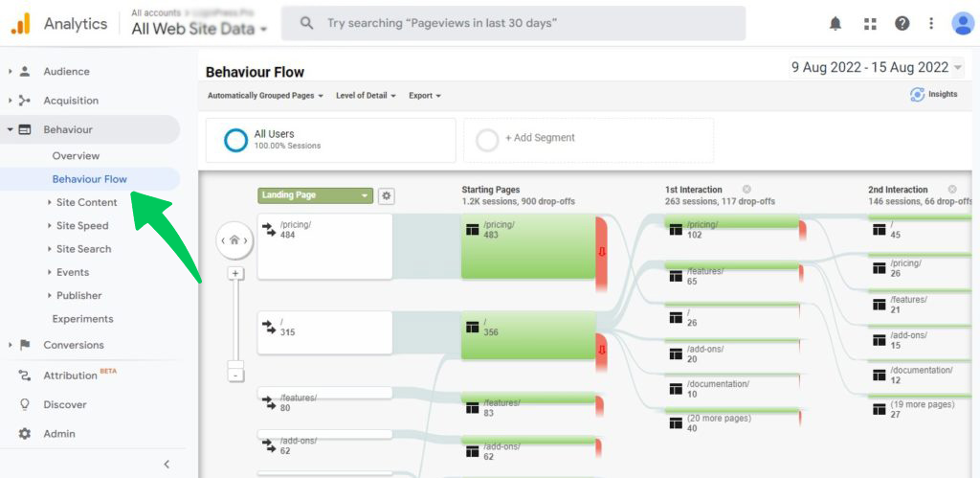Open the Export menu
Screen dimensions: 980x478
click(x=424, y=96)
